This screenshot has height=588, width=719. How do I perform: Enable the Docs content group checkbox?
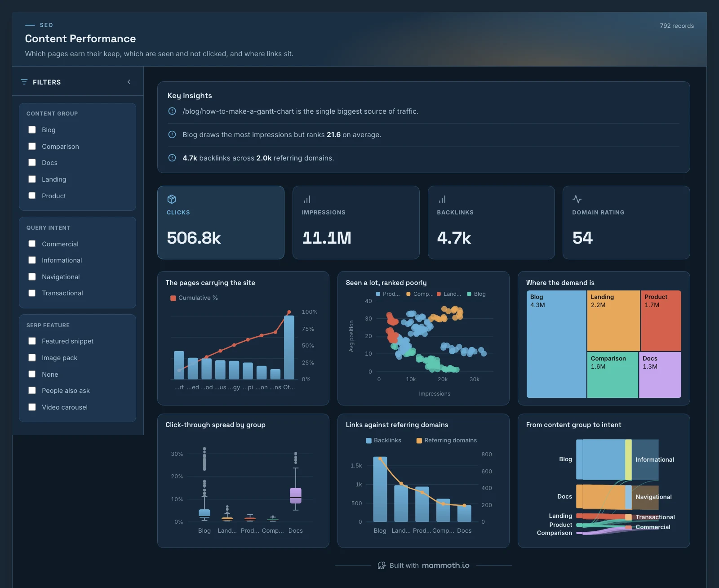pyautogui.click(x=32, y=162)
